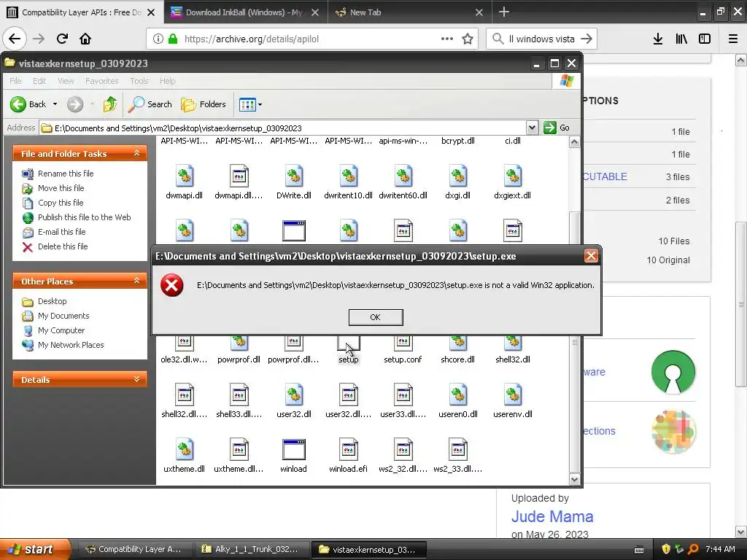The image size is (747, 560).
Task: Open My Documents under Other Places
Action: [x=63, y=316]
